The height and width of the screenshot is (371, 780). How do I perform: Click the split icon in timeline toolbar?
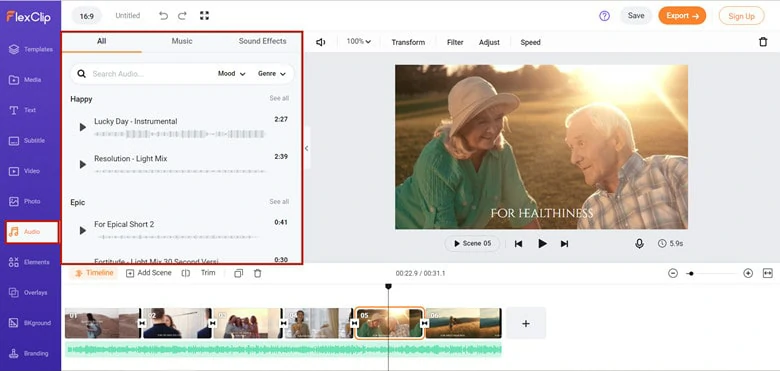[x=186, y=273]
